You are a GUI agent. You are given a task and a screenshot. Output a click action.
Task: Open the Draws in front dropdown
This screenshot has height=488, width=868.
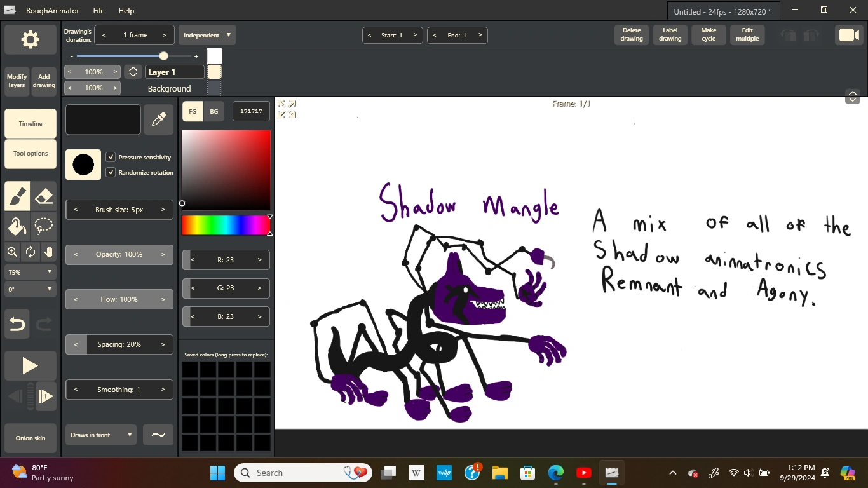tap(100, 435)
